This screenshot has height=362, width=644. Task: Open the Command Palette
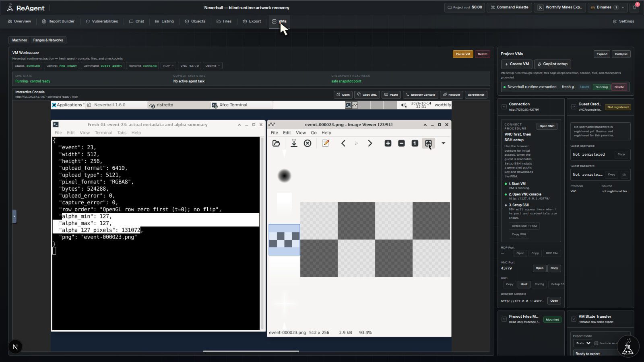coord(509,7)
